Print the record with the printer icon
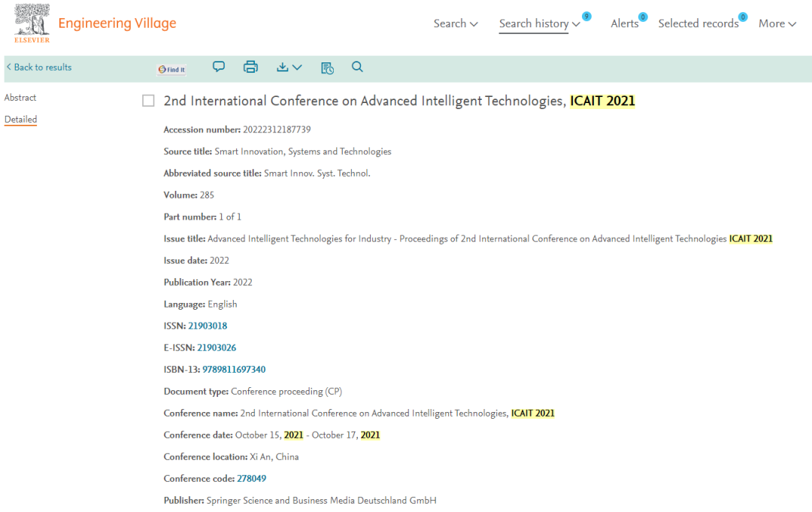The height and width of the screenshot is (512, 812). pyautogui.click(x=250, y=67)
